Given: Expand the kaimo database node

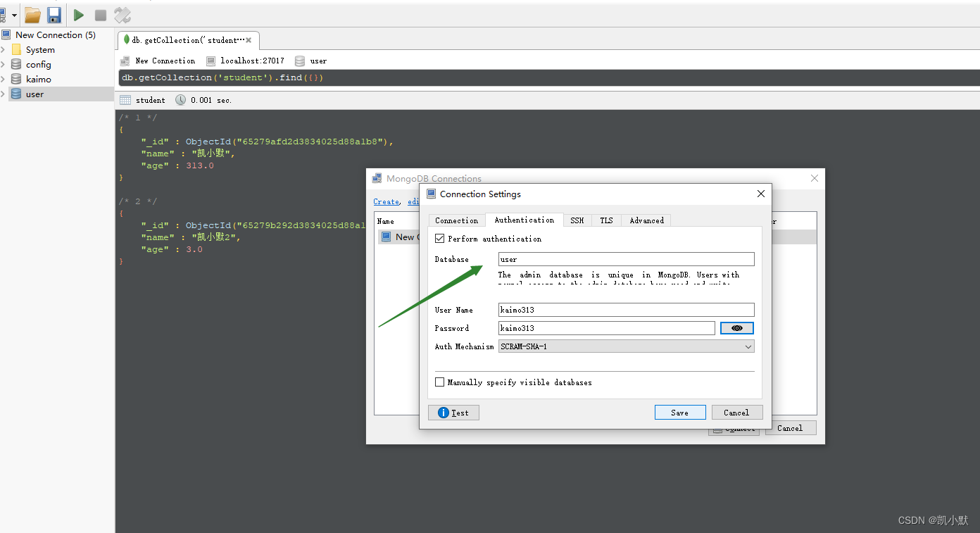Looking at the screenshot, I should click(x=3, y=80).
